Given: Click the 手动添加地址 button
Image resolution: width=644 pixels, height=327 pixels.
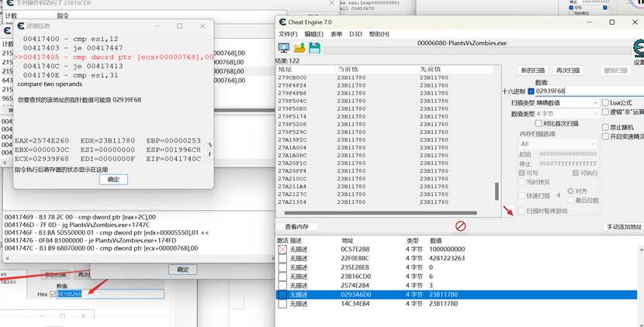Looking at the screenshot, I should (625, 226).
